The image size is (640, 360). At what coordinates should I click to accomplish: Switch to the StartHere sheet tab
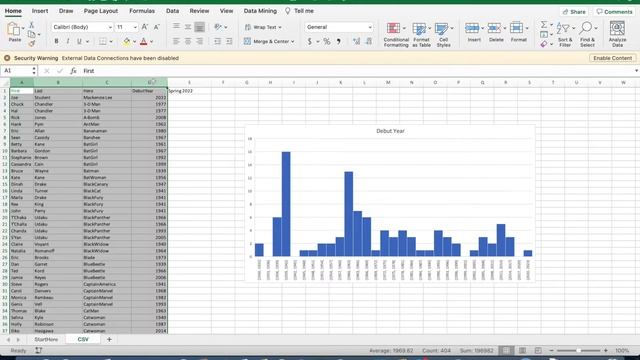46,340
